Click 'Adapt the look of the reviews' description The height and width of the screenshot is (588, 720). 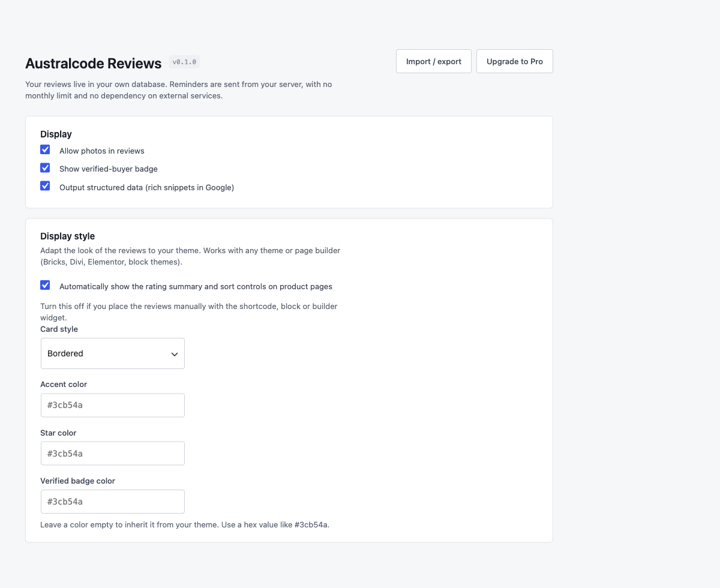pyautogui.click(x=190, y=256)
